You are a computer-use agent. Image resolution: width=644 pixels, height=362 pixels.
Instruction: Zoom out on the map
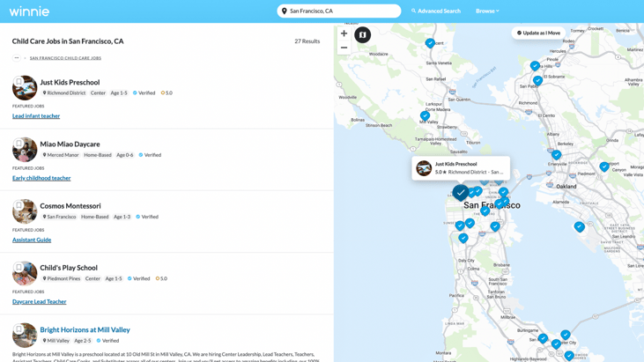pos(344,48)
